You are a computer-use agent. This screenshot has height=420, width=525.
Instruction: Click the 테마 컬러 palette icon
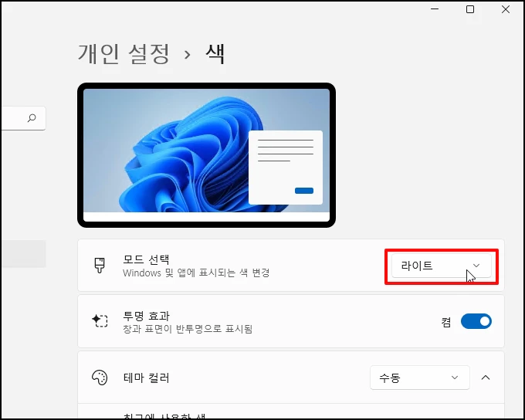point(100,378)
